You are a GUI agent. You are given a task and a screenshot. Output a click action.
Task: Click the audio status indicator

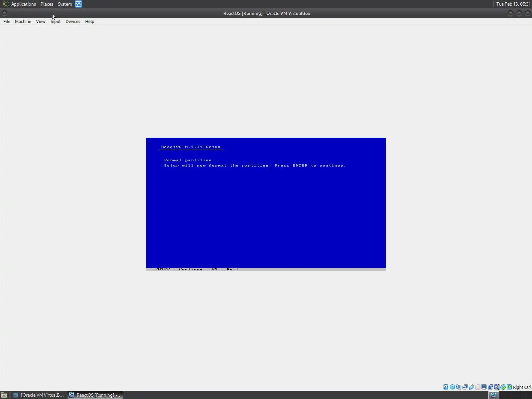pyautogui.click(x=459, y=387)
